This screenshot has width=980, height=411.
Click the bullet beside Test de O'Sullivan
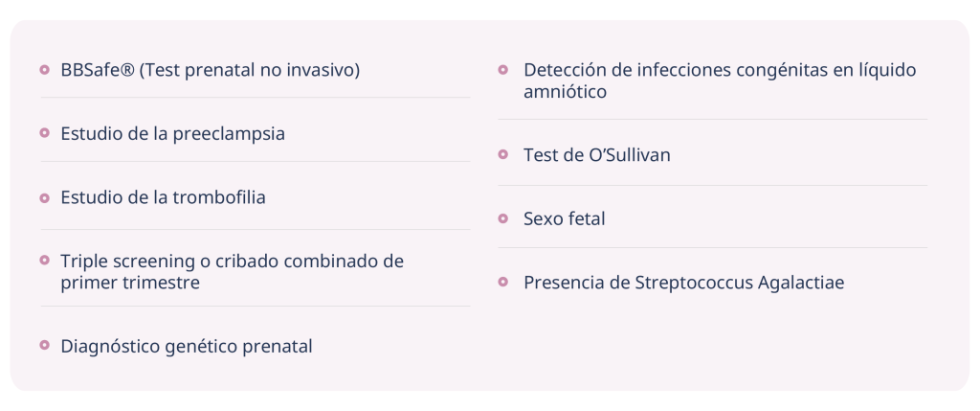coord(503,154)
